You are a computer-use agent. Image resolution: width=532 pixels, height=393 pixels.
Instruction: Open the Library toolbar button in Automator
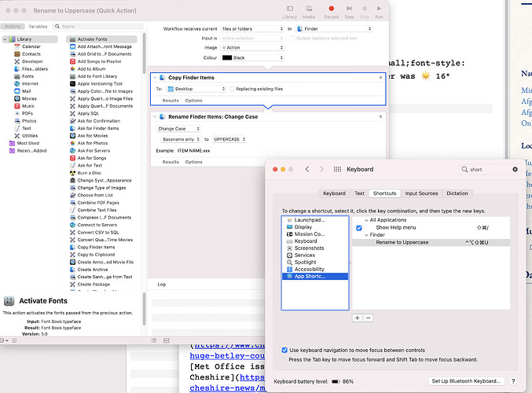(289, 12)
